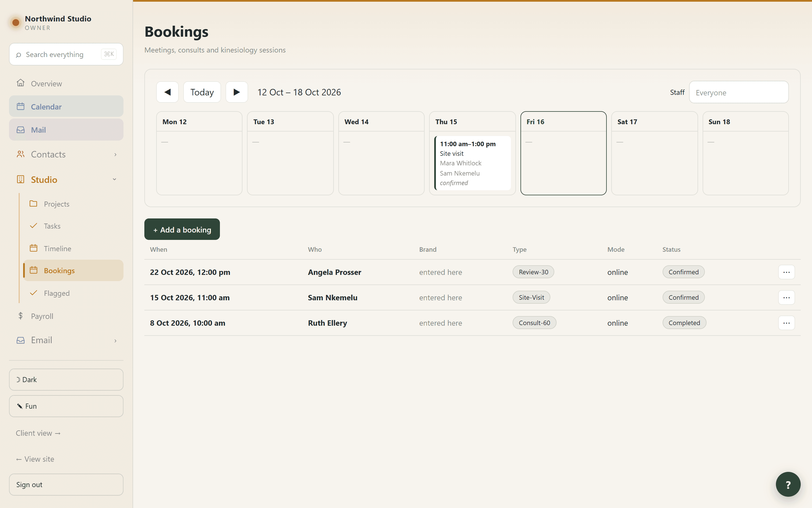Click the Sign out button
812x508 pixels.
(66, 485)
